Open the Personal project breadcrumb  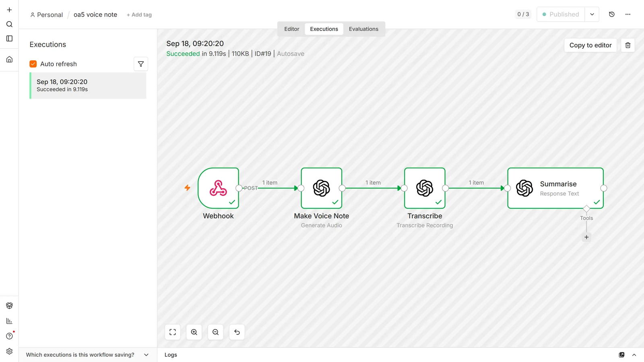coord(47,15)
